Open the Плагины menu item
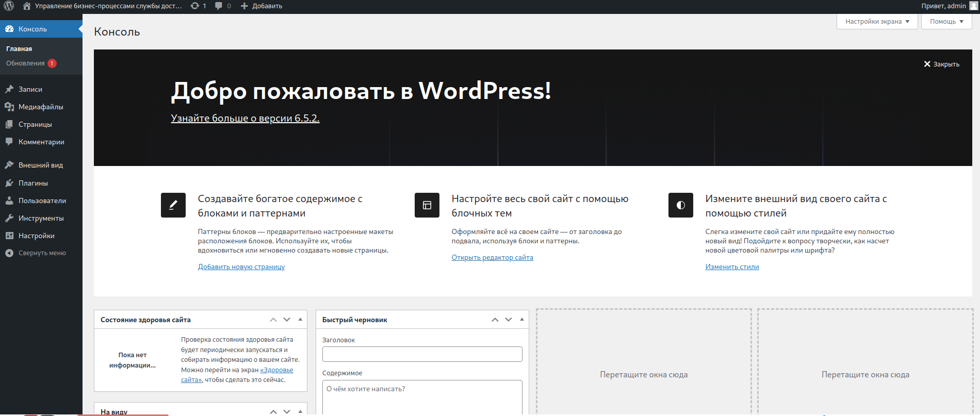Screen dimensions: 980x416 point(41,183)
